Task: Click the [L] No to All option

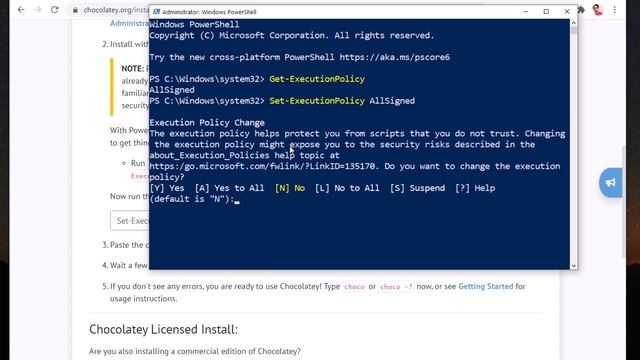Action: pyautogui.click(x=347, y=188)
